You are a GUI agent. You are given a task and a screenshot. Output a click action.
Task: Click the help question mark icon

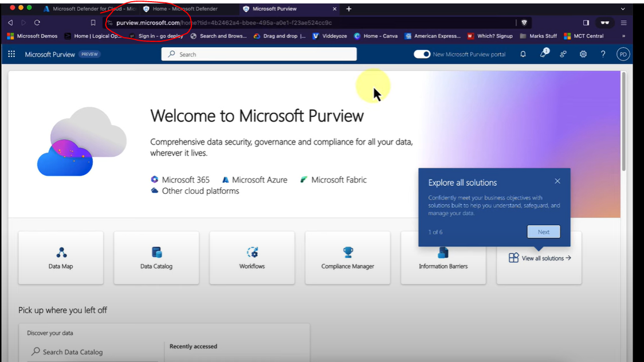[x=603, y=54]
